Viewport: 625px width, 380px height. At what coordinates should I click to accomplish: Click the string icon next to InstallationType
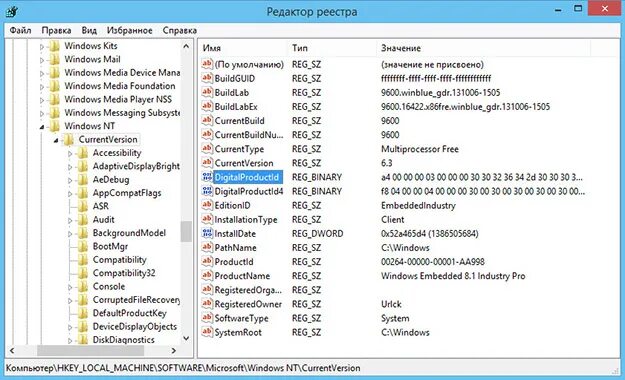(x=207, y=219)
